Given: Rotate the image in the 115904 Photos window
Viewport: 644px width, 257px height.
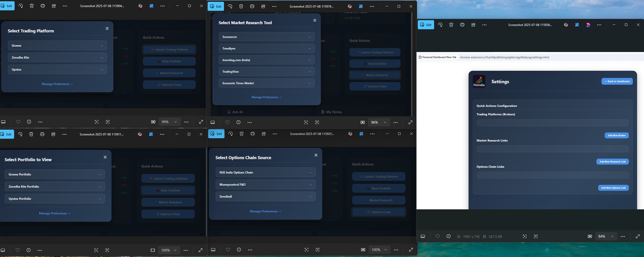Looking at the screenshot, I should 21,6.
